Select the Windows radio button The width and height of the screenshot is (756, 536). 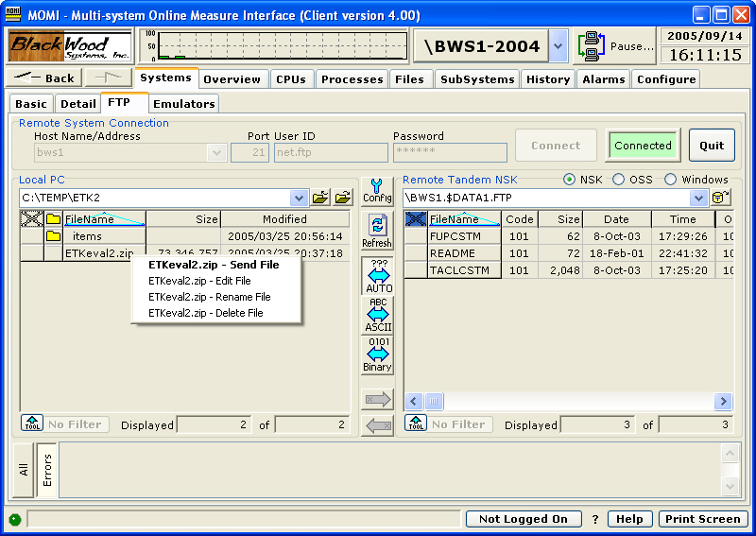click(670, 180)
